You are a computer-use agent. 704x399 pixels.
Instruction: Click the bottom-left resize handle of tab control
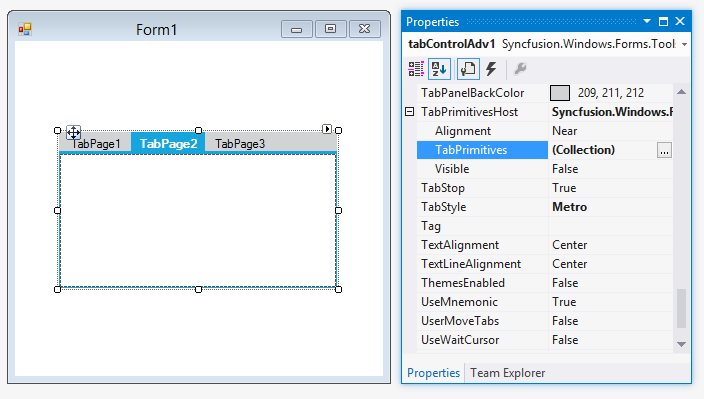coord(57,289)
